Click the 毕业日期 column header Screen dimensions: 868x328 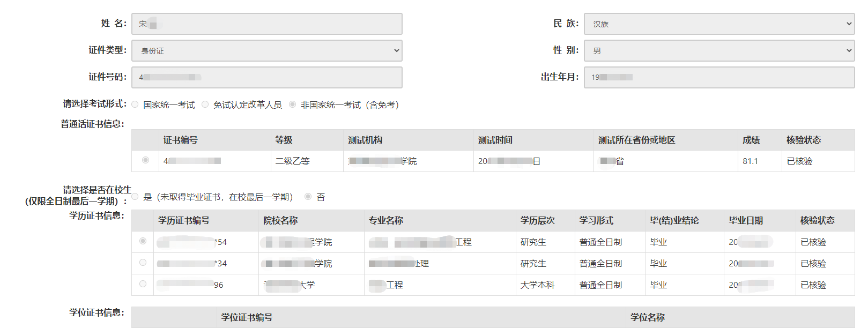[745, 220]
